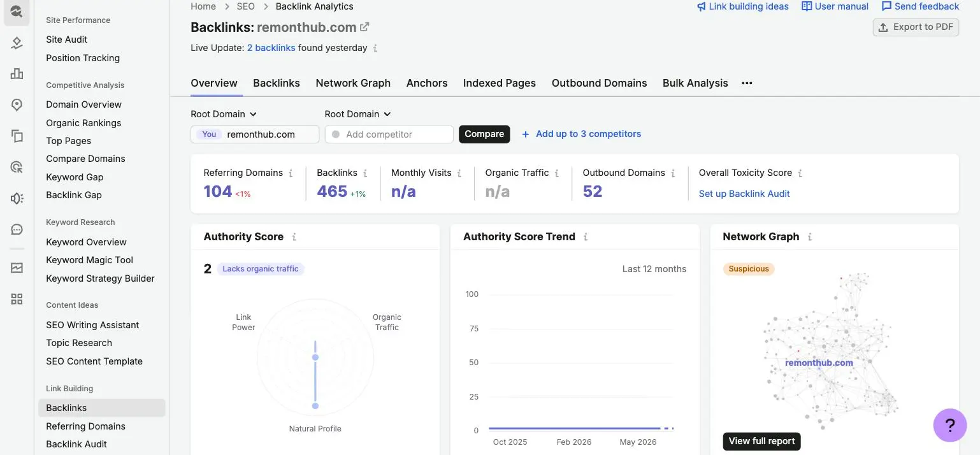The height and width of the screenshot is (455, 980).
Task: Click the remonthub.com domain input field
Action: click(x=255, y=134)
